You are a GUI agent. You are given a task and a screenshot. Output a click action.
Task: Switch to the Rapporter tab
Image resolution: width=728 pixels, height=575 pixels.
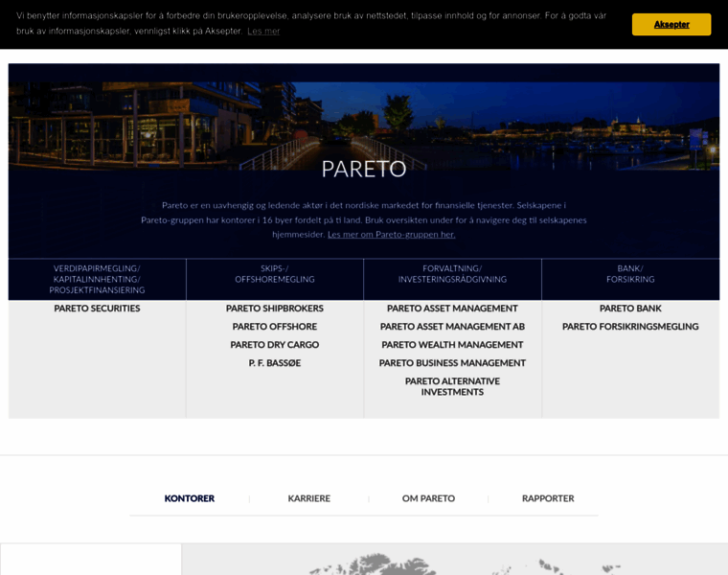548,498
